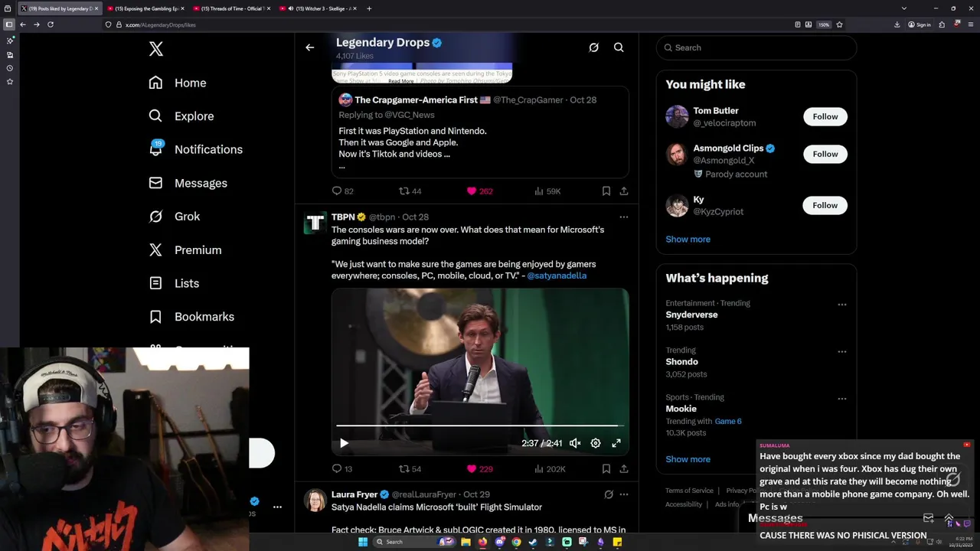980x551 pixels.
Task: Open browser downloads panel
Action: [897, 24]
